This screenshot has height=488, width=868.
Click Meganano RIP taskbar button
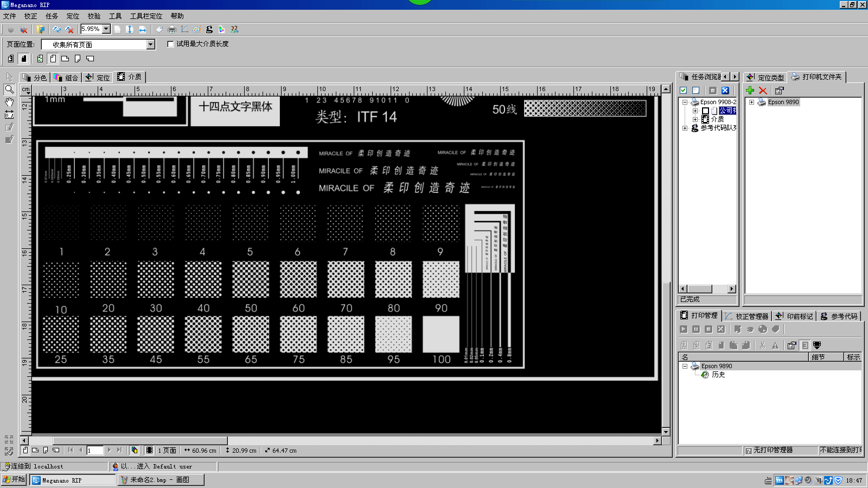tap(73, 480)
